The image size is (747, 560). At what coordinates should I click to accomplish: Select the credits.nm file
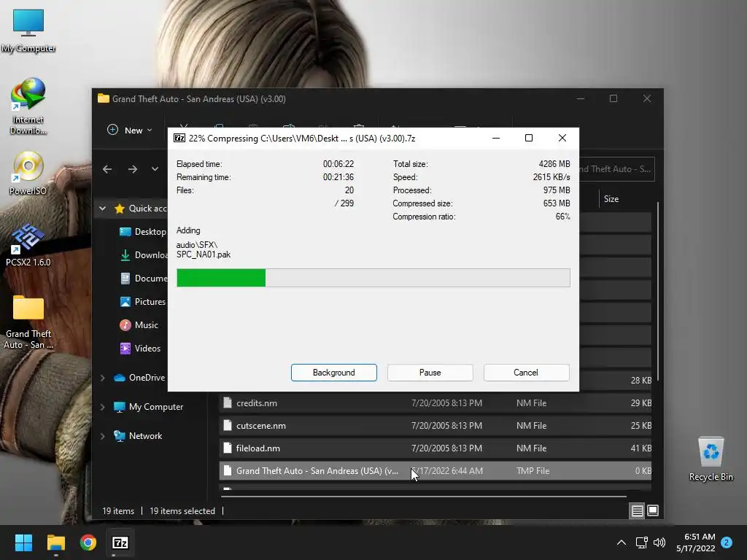click(435, 402)
